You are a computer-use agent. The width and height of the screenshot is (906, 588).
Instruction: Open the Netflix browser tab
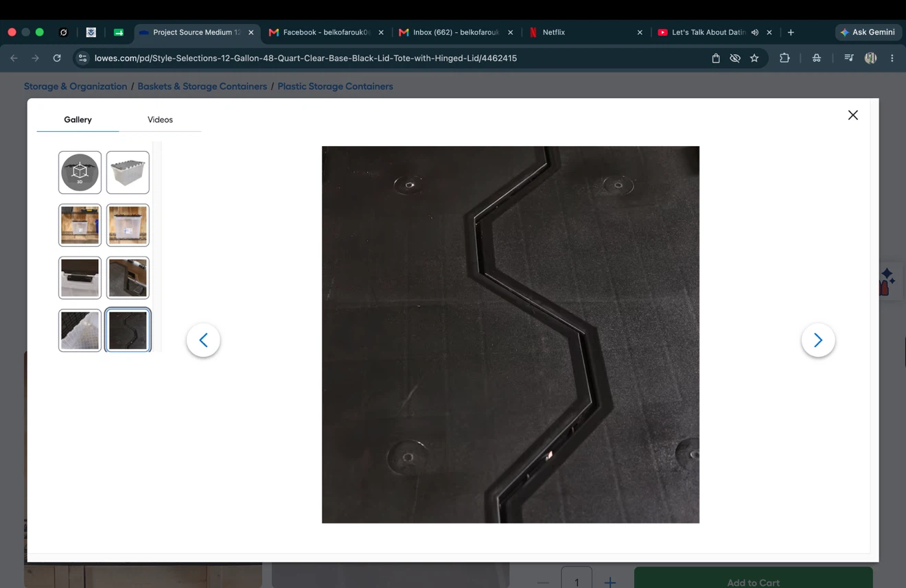pyautogui.click(x=583, y=32)
